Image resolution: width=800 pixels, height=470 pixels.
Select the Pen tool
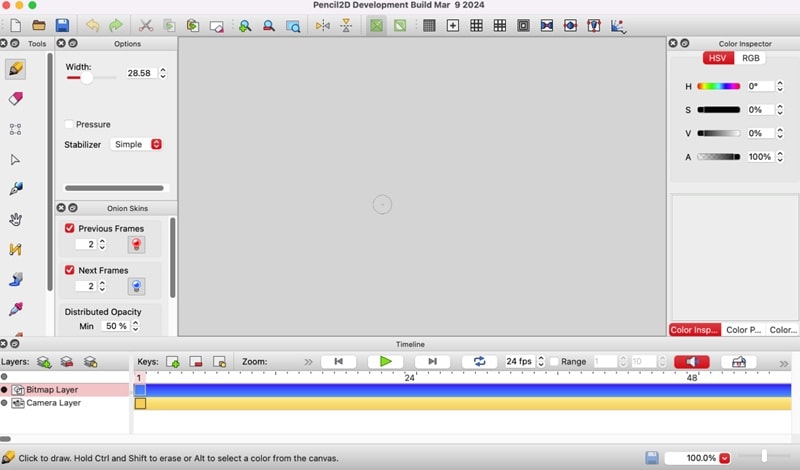click(x=15, y=189)
